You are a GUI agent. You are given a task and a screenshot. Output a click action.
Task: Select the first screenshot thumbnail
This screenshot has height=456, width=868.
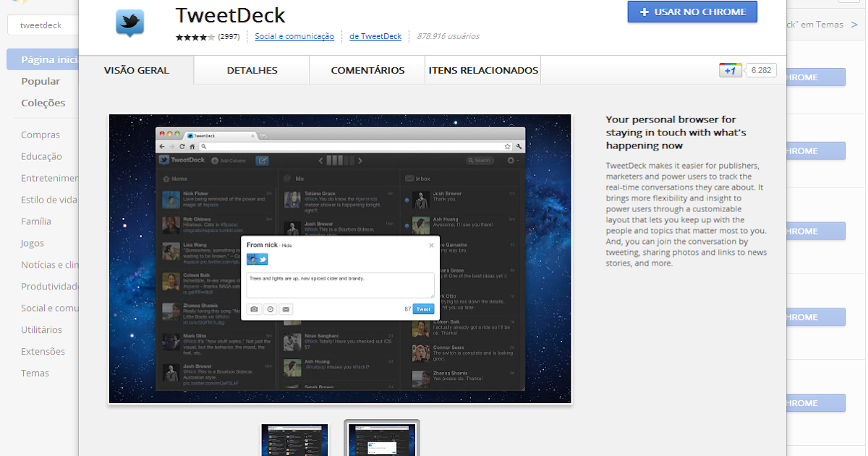(x=294, y=440)
